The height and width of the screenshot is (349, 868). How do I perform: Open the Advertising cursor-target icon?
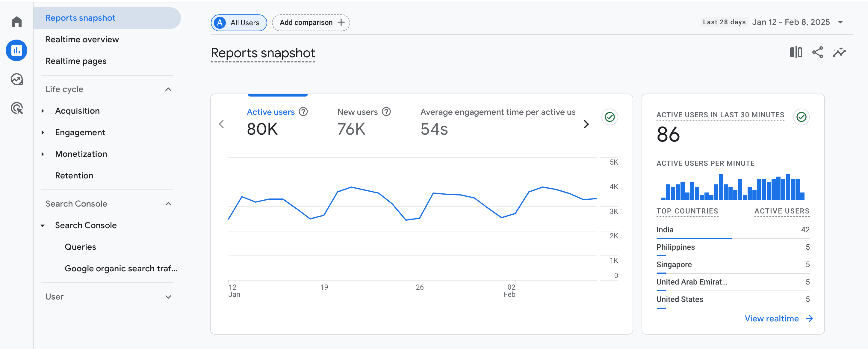point(16,108)
